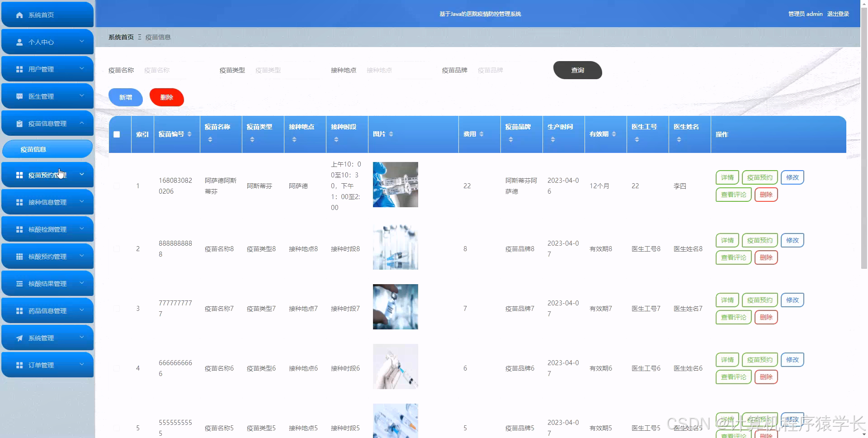Check the checkbox for 疫苗名称7 row

click(117, 308)
